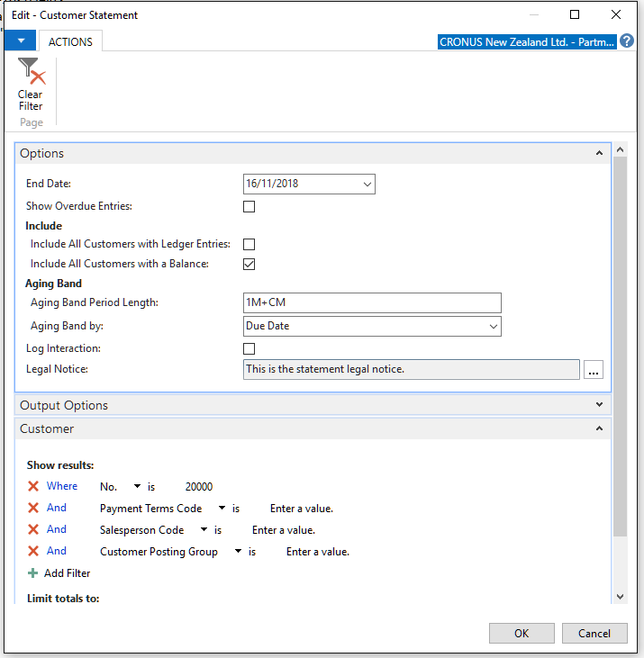This screenshot has height=658, width=644.
Task: Open the Aging Band by dropdown
Action: click(x=494, y=327)
